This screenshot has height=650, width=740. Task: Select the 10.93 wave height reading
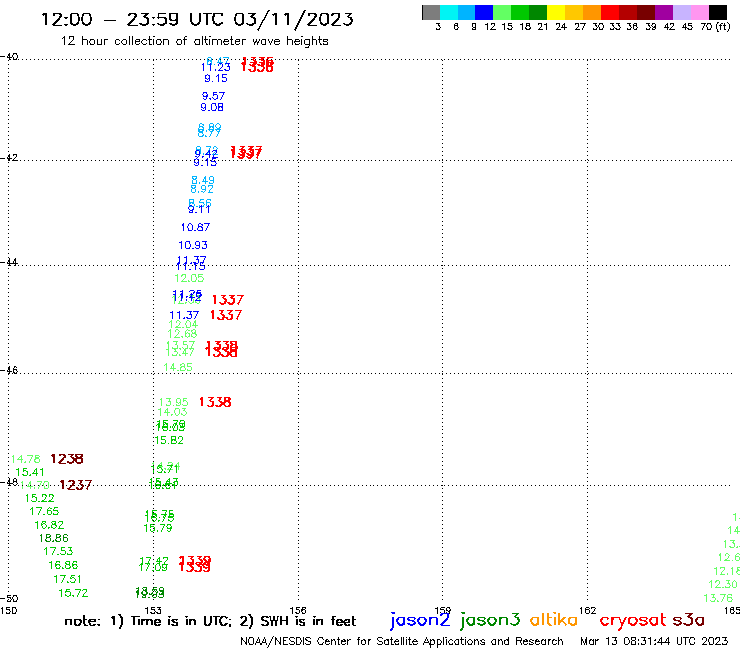pyautogui.click(x=193, y=245)
